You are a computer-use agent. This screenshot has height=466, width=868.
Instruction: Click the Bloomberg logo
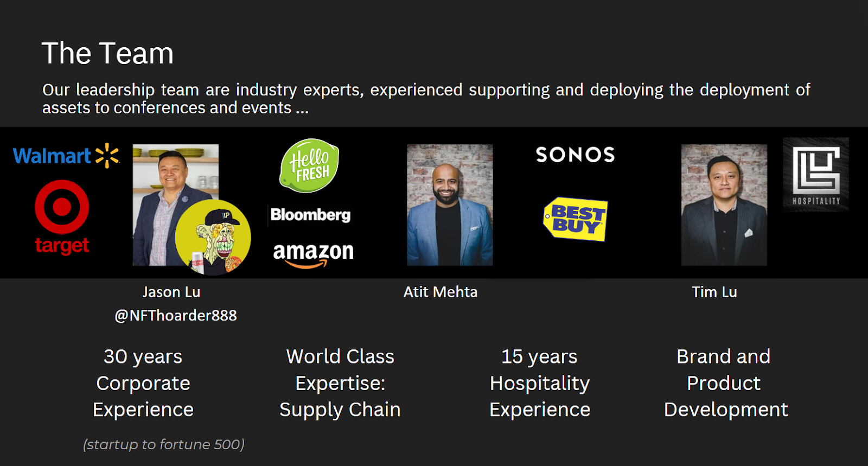311,215
